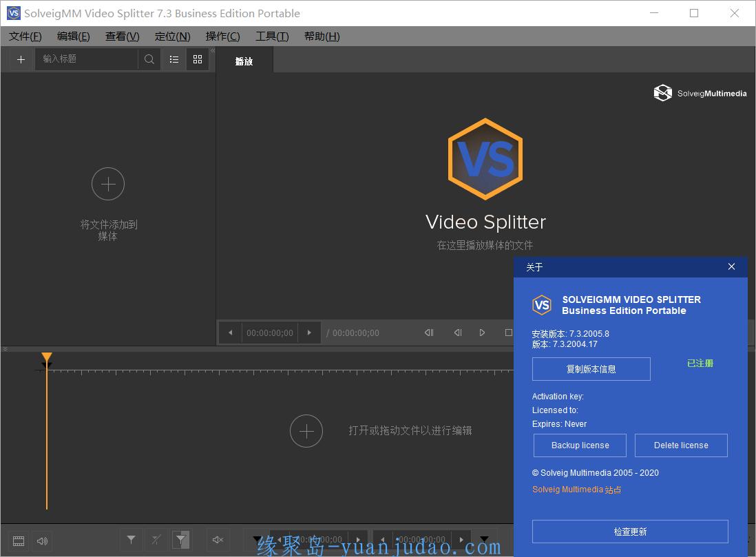756x557 pixels.
Task: Close the 关于 dialog
Action: click(731, 266)
